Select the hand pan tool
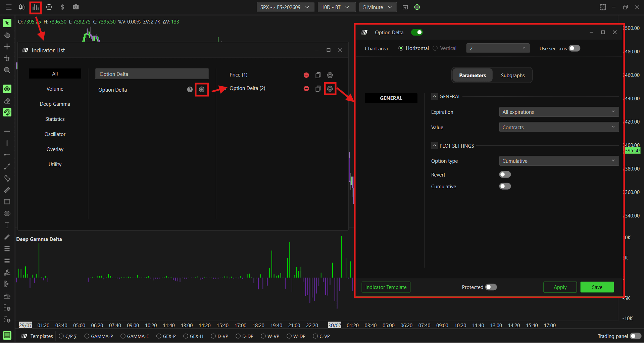 click(7, 35)
